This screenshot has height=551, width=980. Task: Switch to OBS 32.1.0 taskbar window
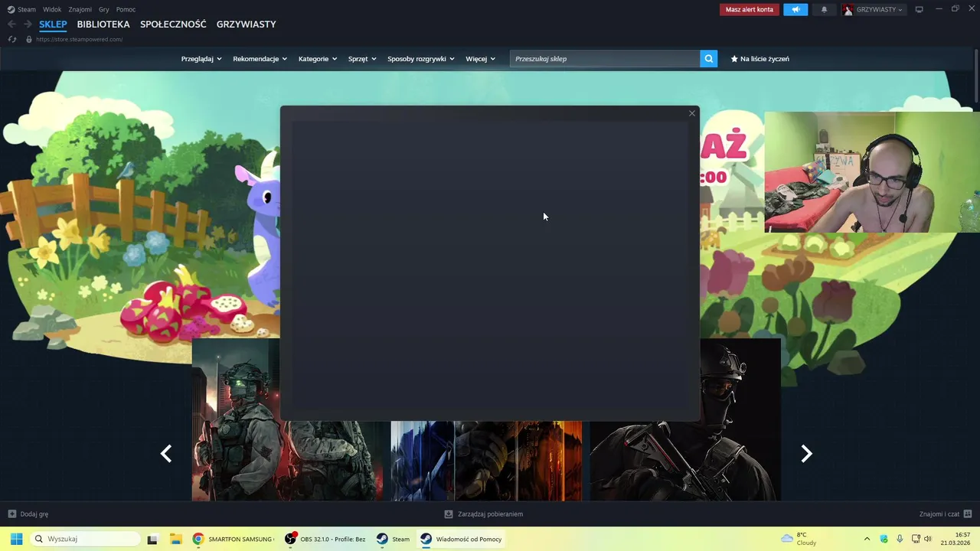click(x=325, y=539)
